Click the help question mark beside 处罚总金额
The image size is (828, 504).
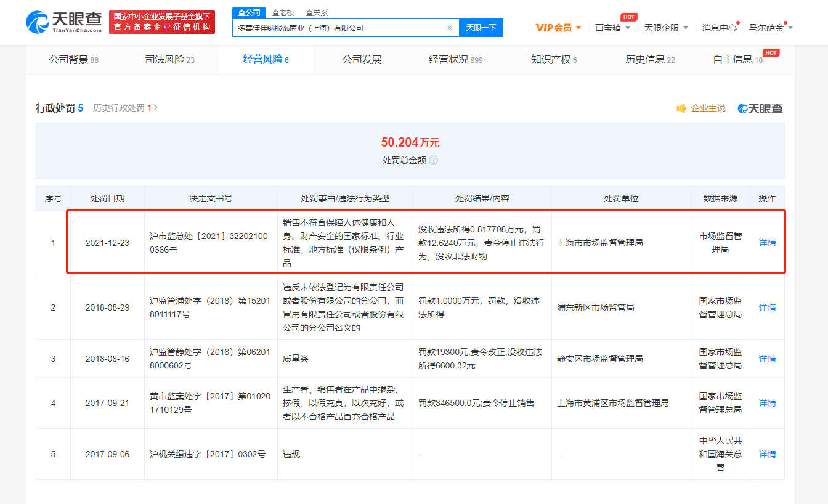(x=434, y=160)
